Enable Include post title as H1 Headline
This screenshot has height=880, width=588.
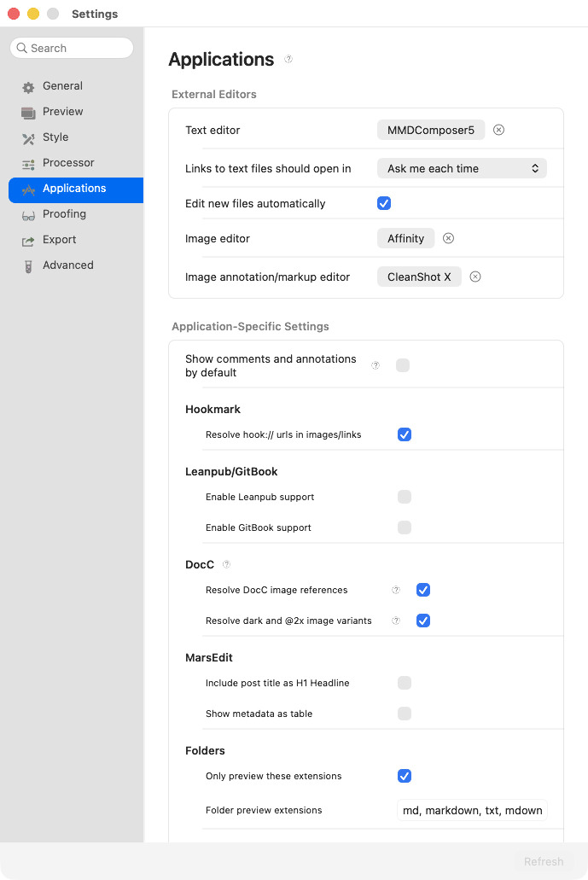(405, 683)
